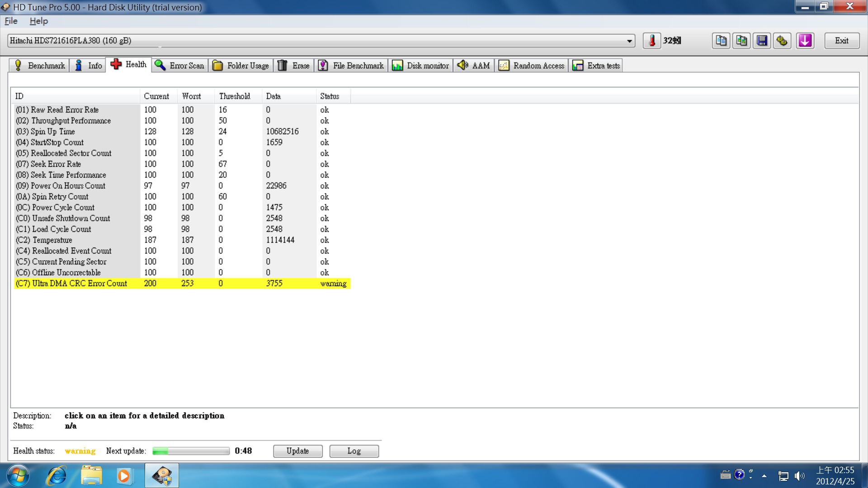The width and height of the screenshot is (868, 488).
Task: Click the copy screenshot to clipboard icon
Action: click(741, 41)
